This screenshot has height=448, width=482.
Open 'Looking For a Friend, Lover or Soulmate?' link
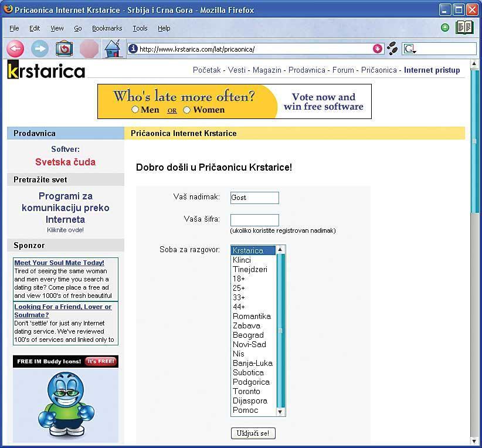[x=63, y=311]
